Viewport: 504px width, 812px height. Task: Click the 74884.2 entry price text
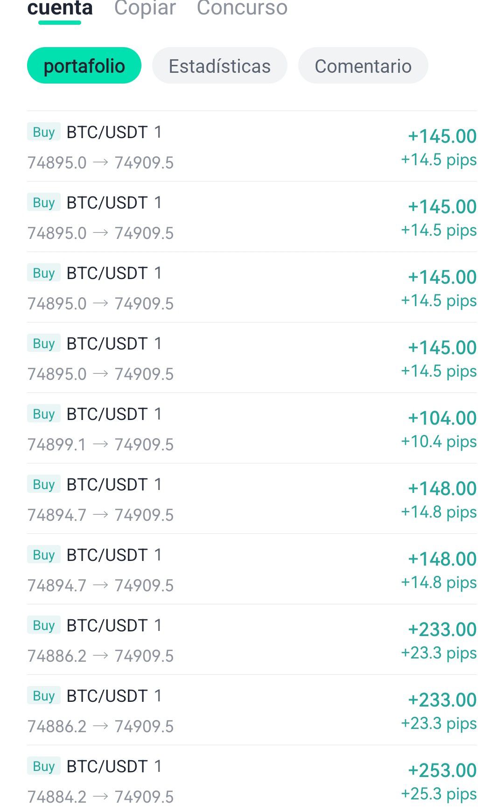tap(57, 797)
